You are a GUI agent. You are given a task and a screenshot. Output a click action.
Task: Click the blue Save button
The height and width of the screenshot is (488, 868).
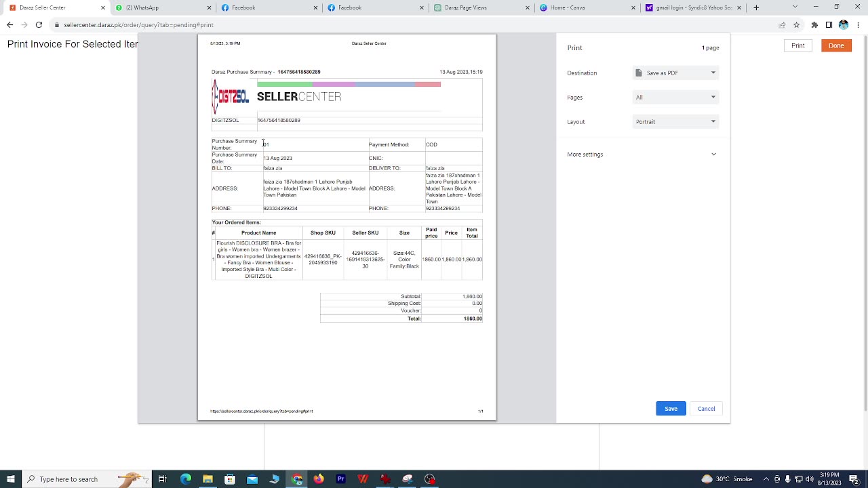(671, 409)
